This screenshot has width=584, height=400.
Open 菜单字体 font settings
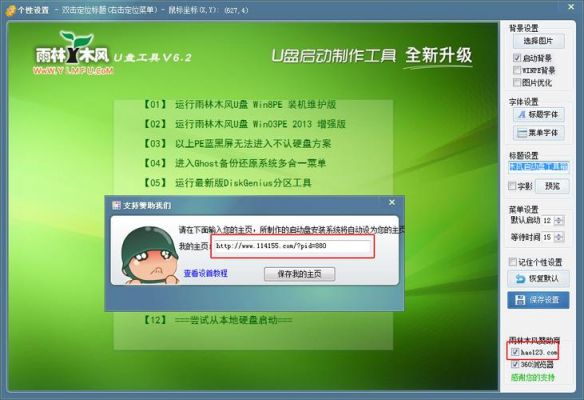(x=539, y=133)
